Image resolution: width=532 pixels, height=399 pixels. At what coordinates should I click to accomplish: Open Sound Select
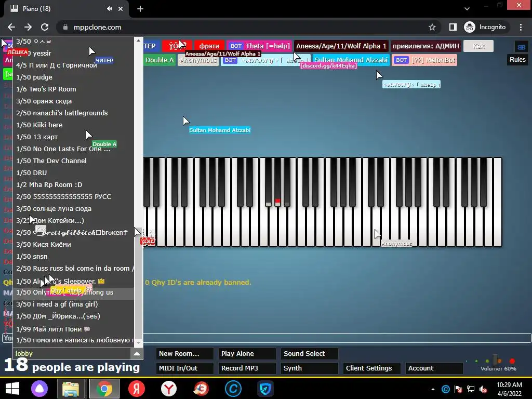point(310,353)
